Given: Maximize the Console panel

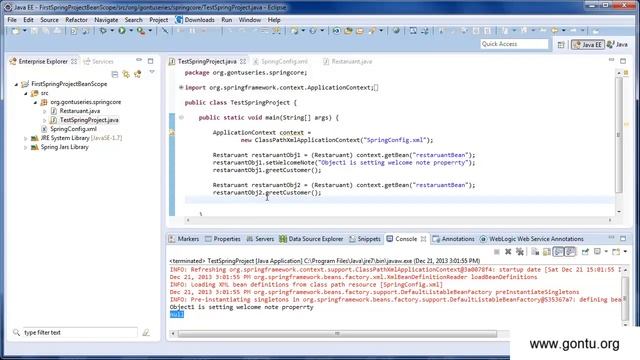Looking at the screenshot, I should 623,238.
